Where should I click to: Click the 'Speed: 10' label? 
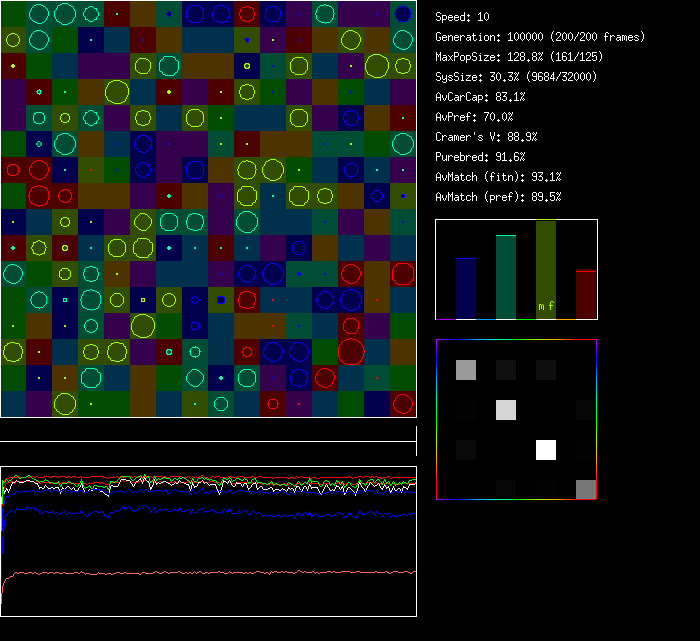[463, 17]
